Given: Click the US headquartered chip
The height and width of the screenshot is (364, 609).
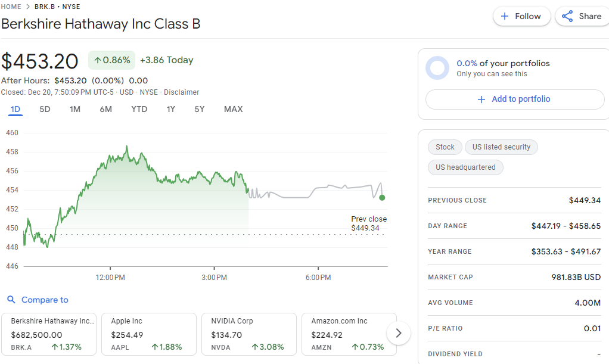Looking at the screenshot, I should [x=465, y=167].
